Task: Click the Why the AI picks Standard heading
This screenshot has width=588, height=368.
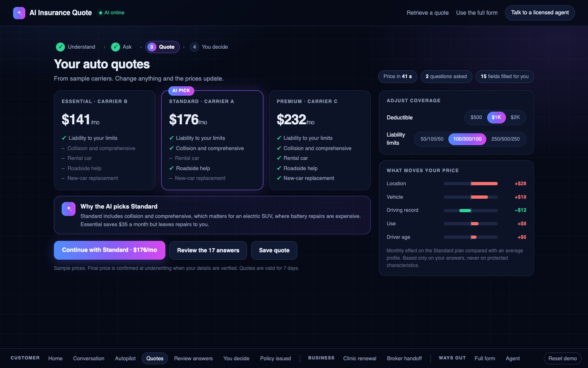Action: [119, 206]
